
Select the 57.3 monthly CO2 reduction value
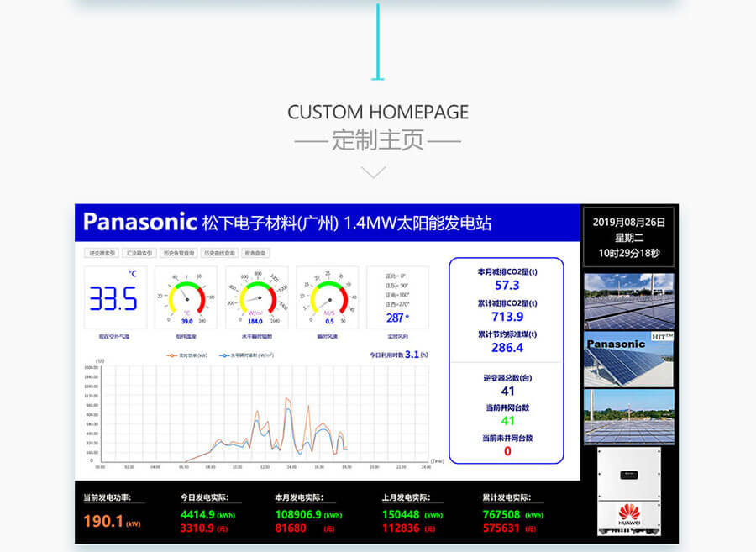click(x=507, y=286)
